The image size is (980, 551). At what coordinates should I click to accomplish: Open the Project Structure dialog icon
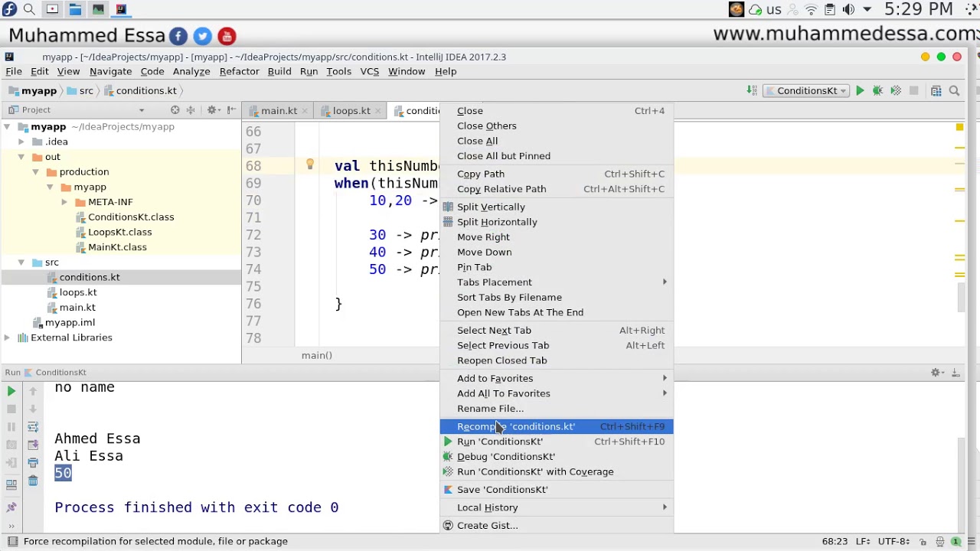pos(936,91)
